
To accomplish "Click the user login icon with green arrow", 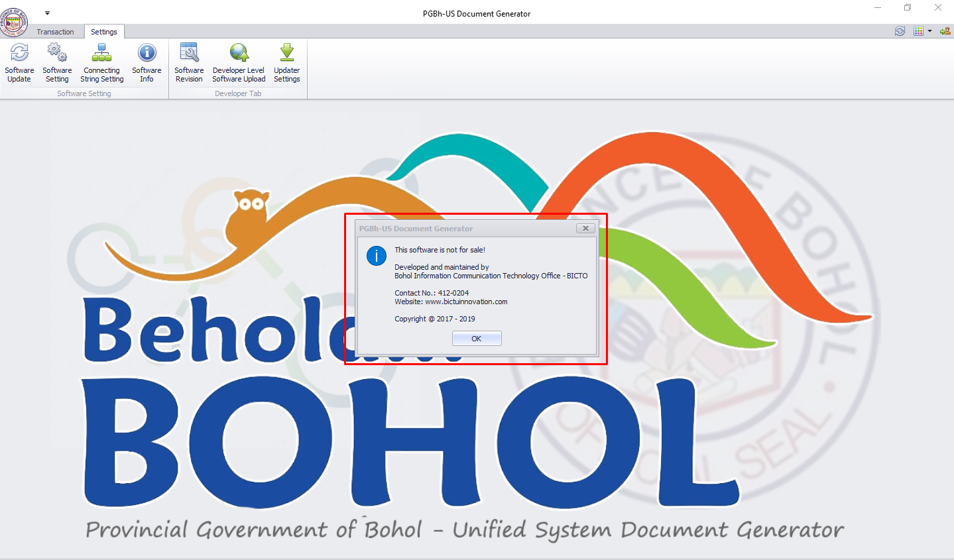I will pyautogui.click(x=945, y=31).
